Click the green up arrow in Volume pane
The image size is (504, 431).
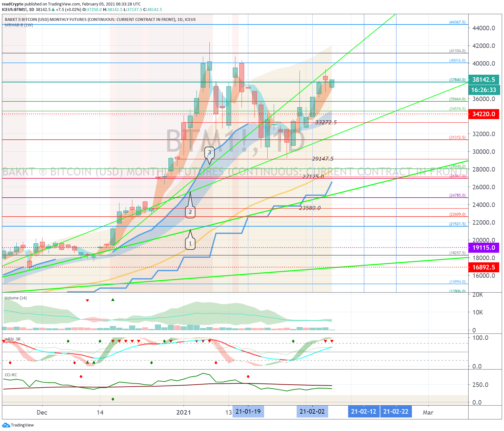(113, 300)
